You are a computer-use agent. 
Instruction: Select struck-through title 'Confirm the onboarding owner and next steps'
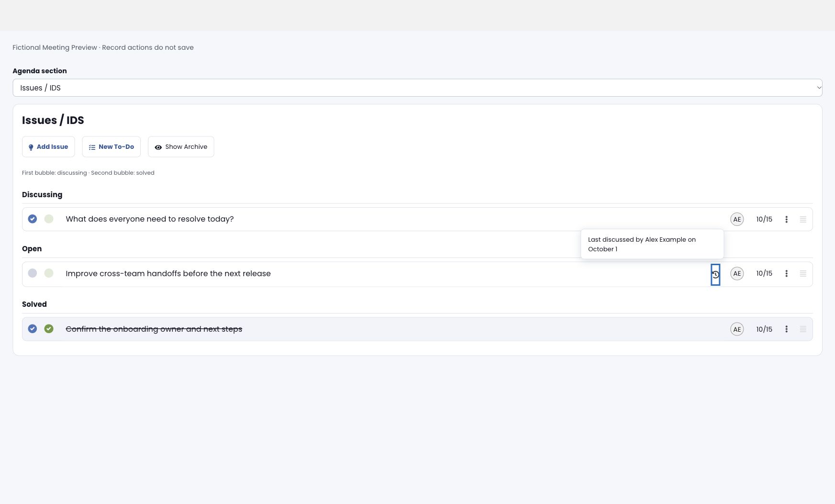pos(154,329)
